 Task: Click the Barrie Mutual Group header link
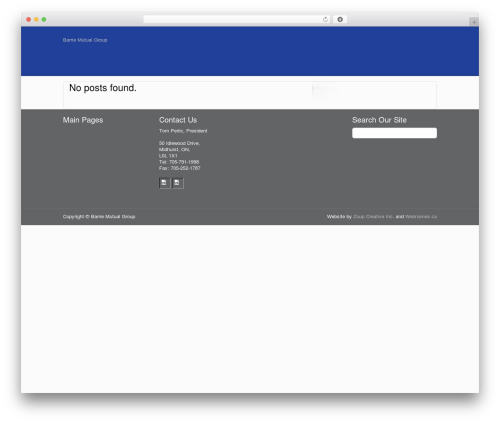pyautogui.click(x=85, y=40)
